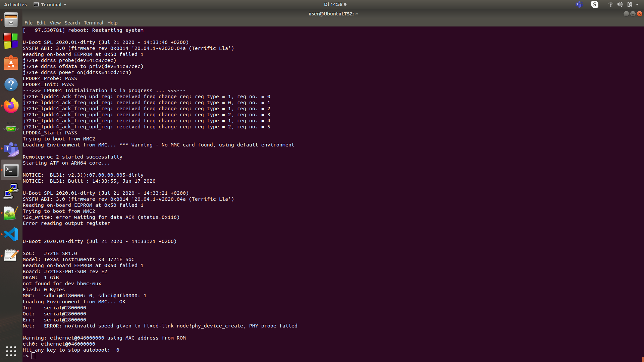Click 'DRAM: 1 GiB' line
This screenshot has height=362, width=644.
coord(41,278)
